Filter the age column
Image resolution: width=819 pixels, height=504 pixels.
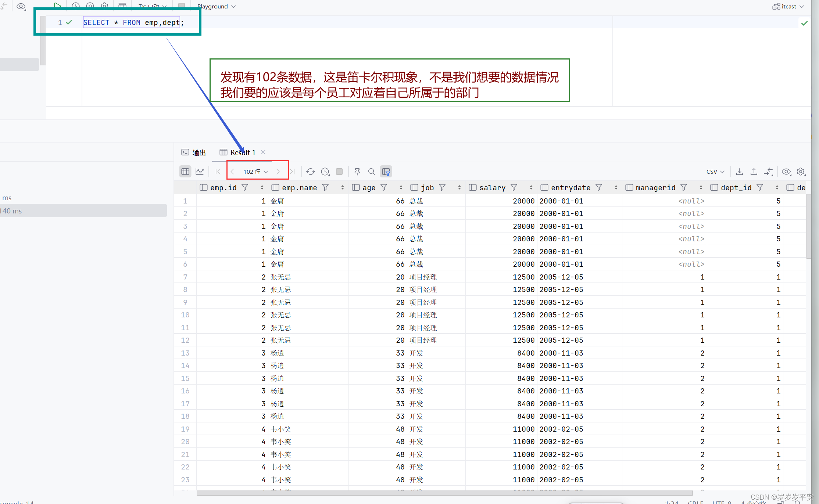(384, 188)
